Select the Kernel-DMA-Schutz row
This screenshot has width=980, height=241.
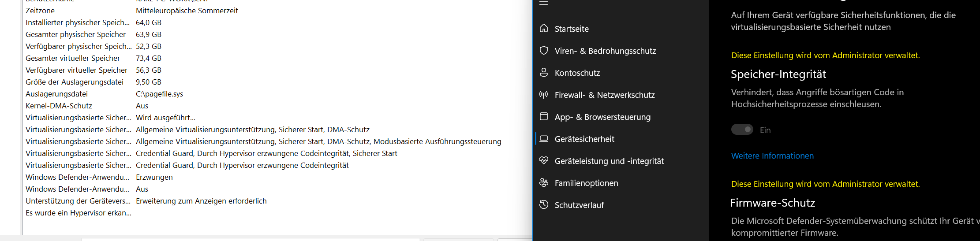pos(59,106)
